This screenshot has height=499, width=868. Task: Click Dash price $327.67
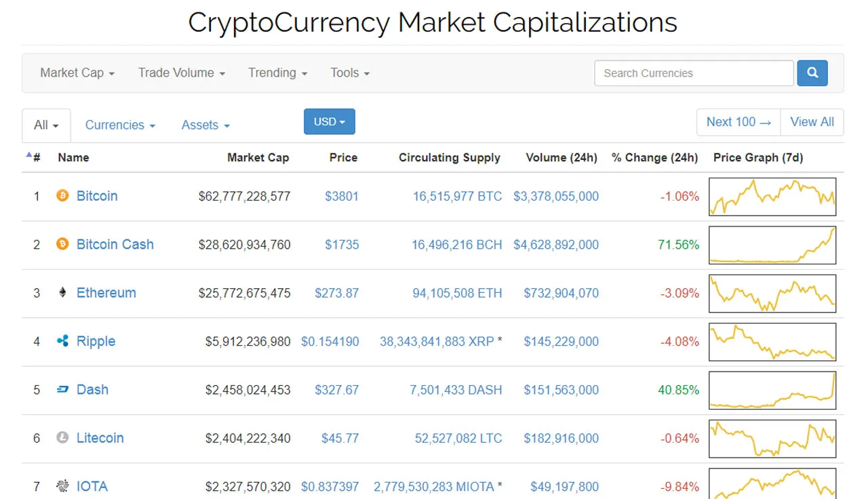pyautogui.click(x=337, y=390)
